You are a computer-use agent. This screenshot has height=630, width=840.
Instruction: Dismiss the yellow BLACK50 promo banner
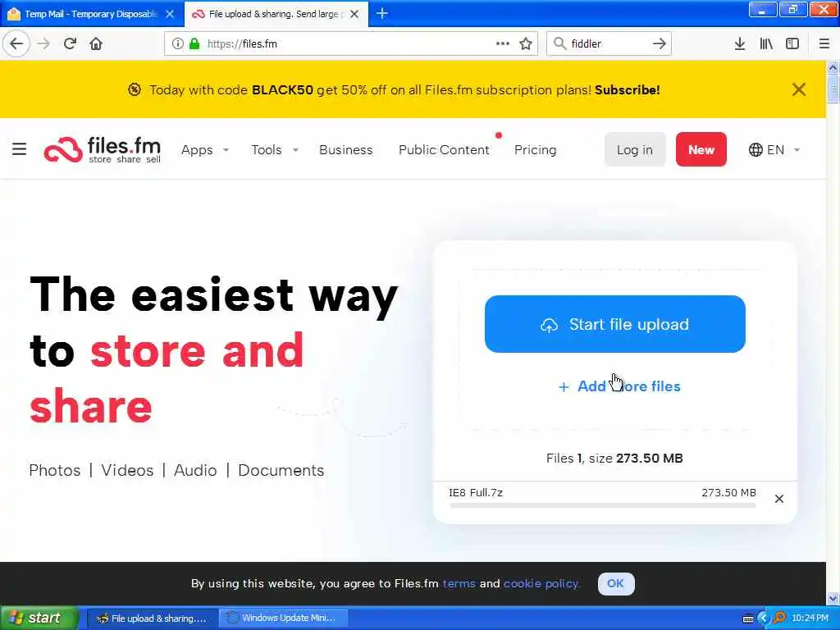[799, 89]
